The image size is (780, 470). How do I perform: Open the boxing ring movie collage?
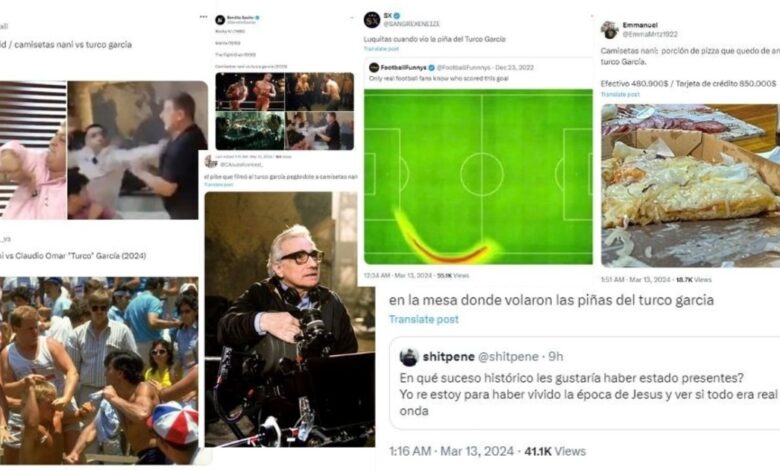(x=285, y=111)
